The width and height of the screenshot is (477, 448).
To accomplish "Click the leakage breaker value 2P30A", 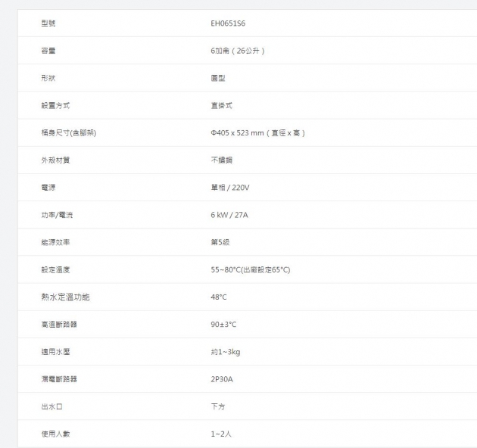I will [x=222, y=379].
